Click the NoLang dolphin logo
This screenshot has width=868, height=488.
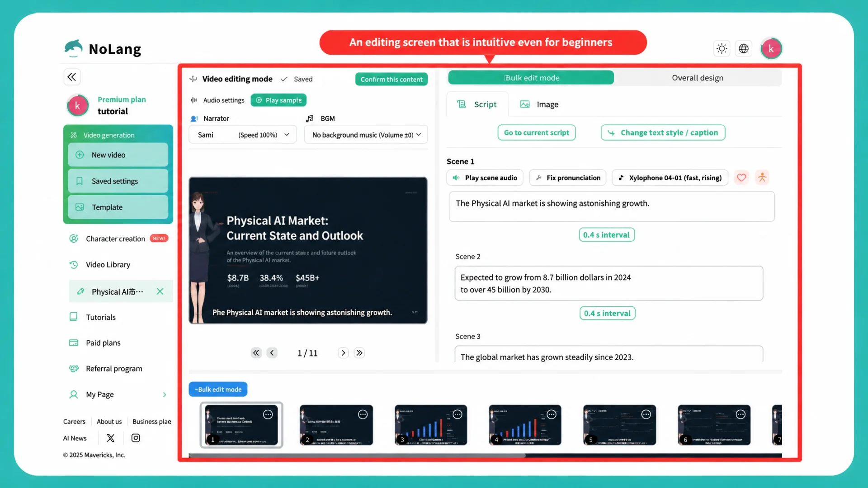pyautogui.click(x=73, y=48)
